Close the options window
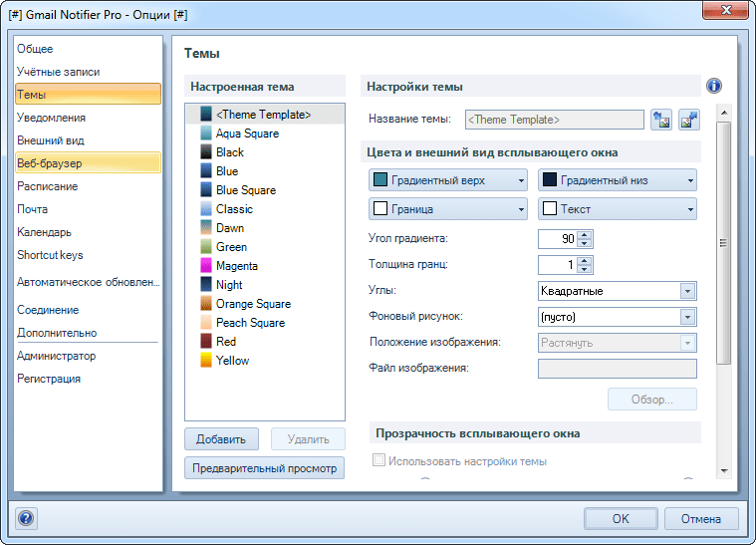Viewport: 756px width, 545px height. [x=725, y=10]
